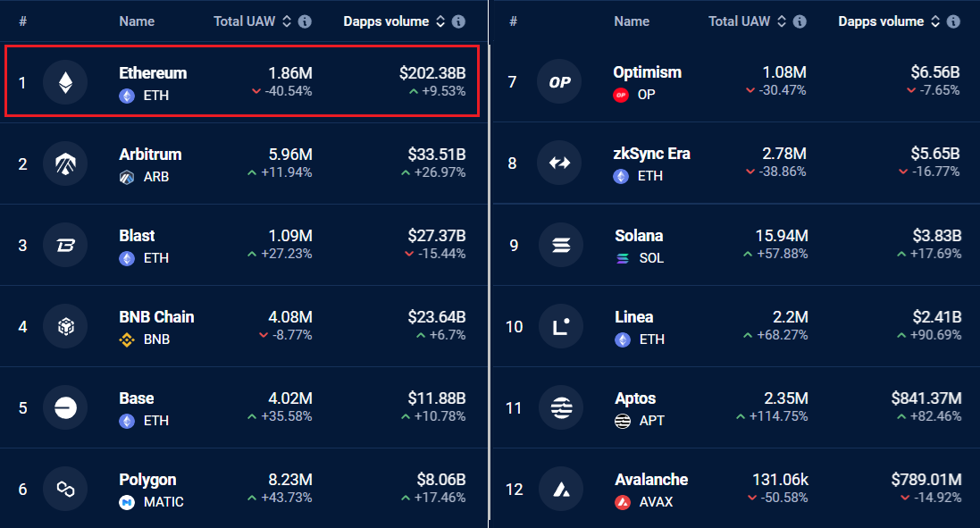The image size is (980, 528).
Task: Click the Base chain logo
Action: (x=65, y=407)
